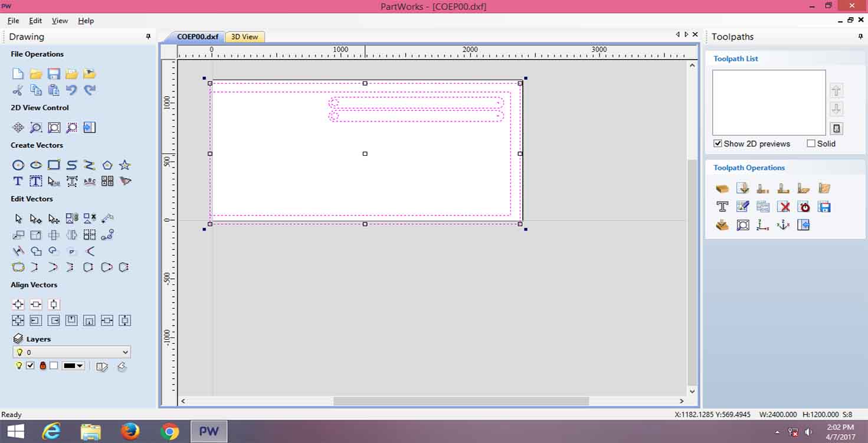
Task: Select the Draw Rectangle tool
Action: coord(54,165)
